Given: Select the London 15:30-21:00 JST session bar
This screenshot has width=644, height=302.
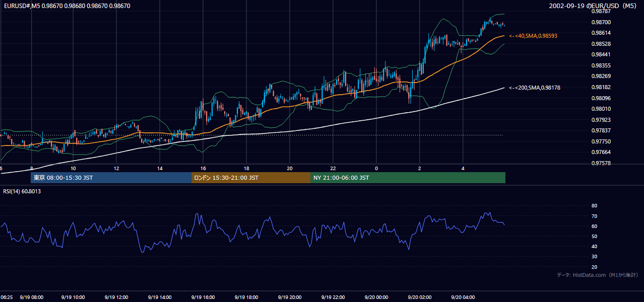Looking at the screenshot, I should [x=250, y=178].
